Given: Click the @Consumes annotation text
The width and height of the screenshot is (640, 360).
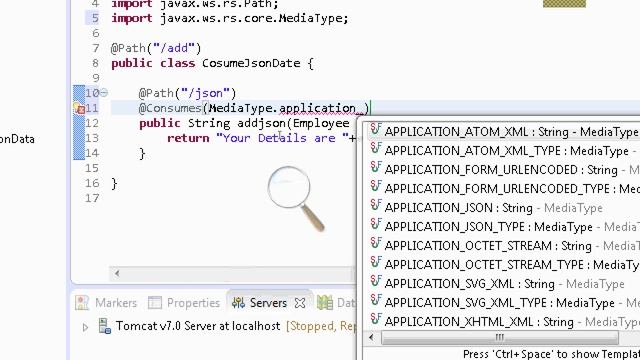Looking at the screenshot, I should click(170, 108).
